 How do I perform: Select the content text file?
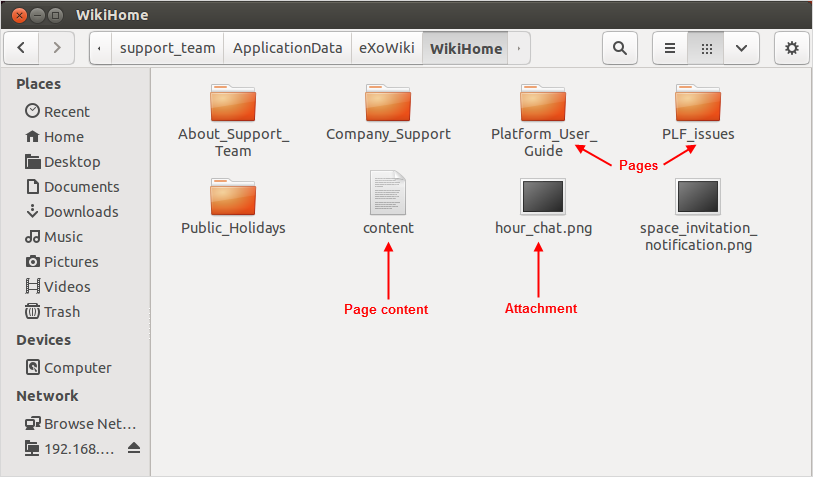tap(388, 203)
